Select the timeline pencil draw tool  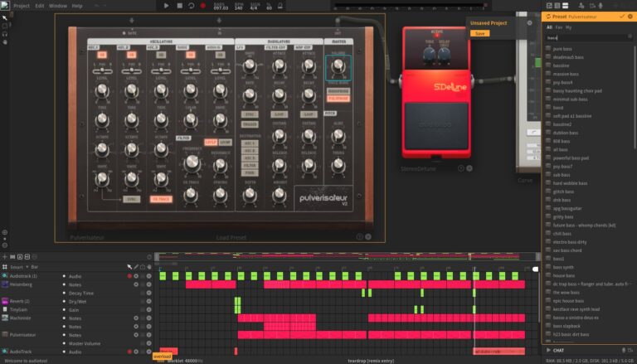[x=136, y=267]
